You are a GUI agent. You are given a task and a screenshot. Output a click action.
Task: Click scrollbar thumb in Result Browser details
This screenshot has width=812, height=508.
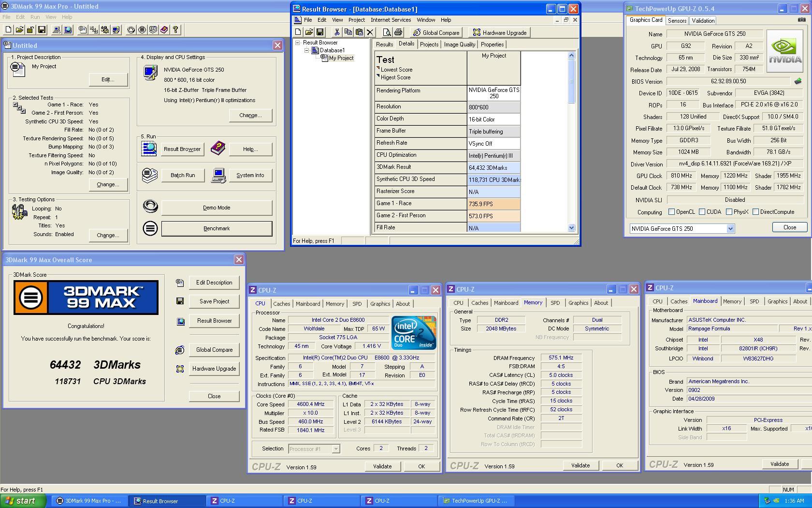[x=571, y=81]
